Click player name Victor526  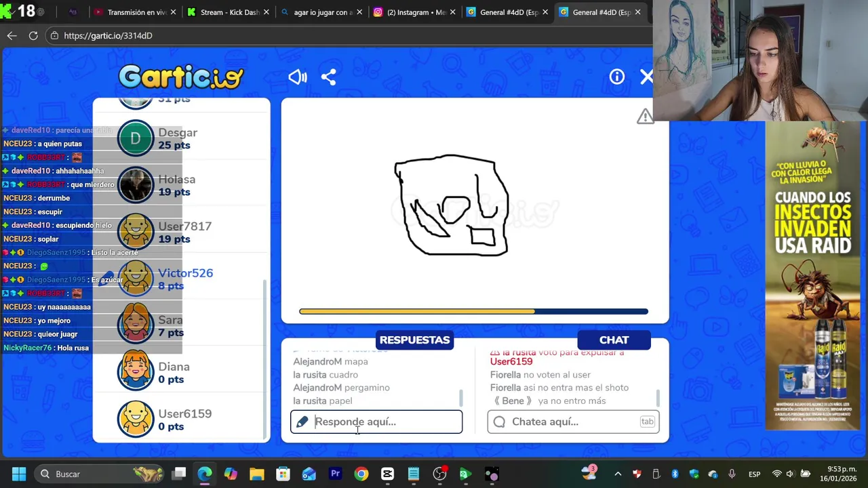[x=185, y=272]
